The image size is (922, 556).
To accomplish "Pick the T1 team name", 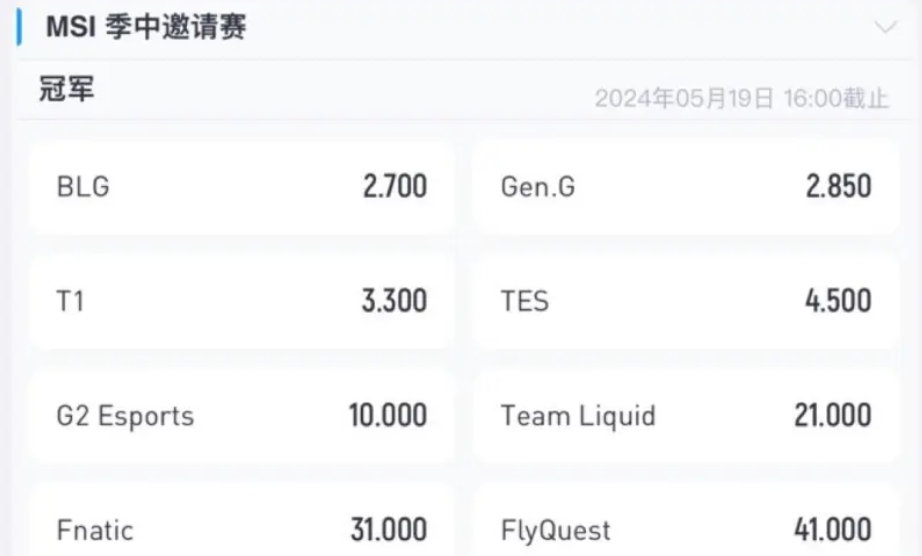I will click(x=70, y=301).
